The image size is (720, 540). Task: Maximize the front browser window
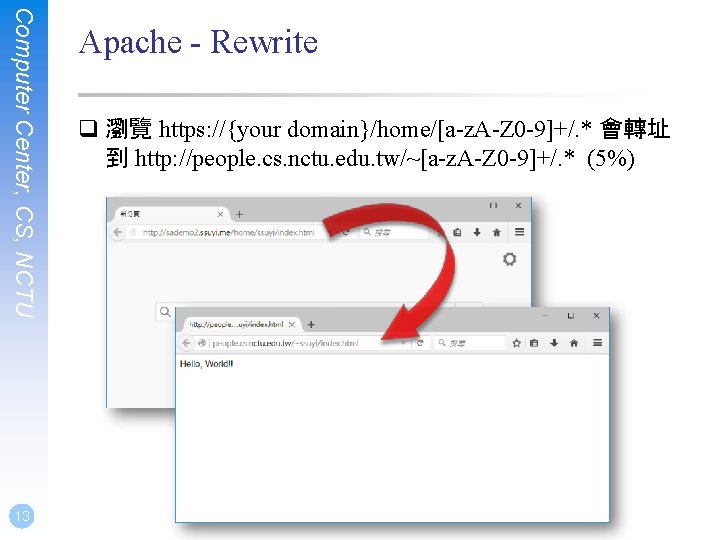pyautogui.click(x=570, y=315)
